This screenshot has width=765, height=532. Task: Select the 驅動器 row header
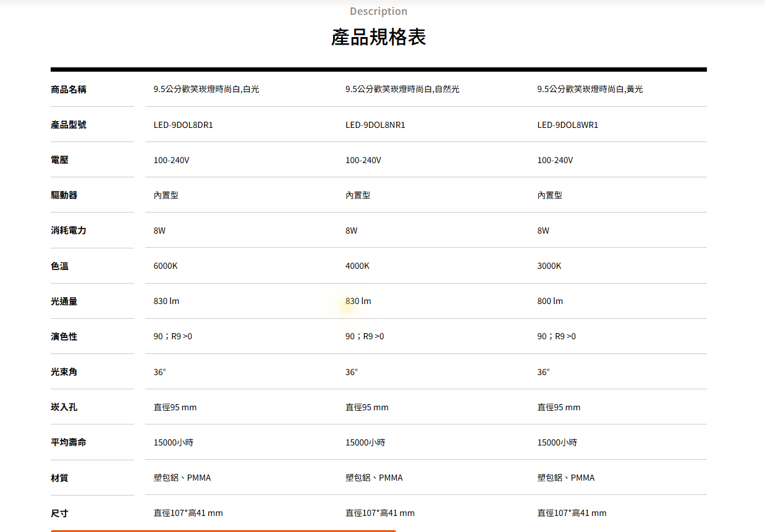tap(64, 195)
